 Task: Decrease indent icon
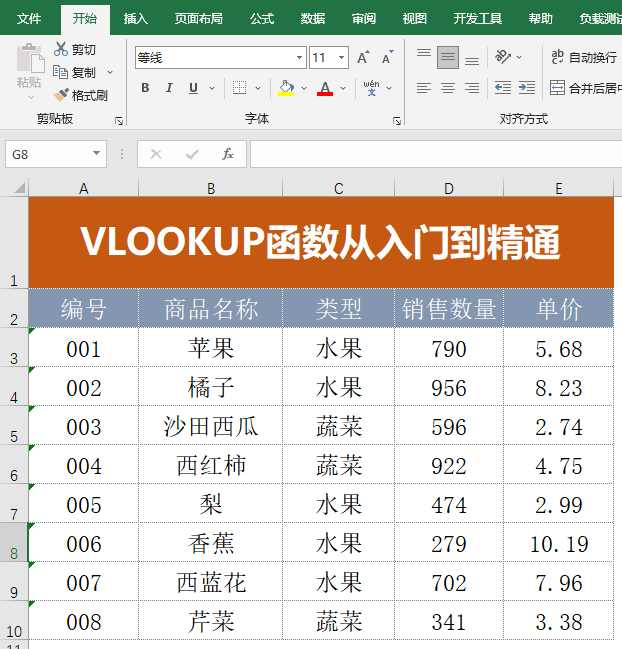[x=503, y=88]
